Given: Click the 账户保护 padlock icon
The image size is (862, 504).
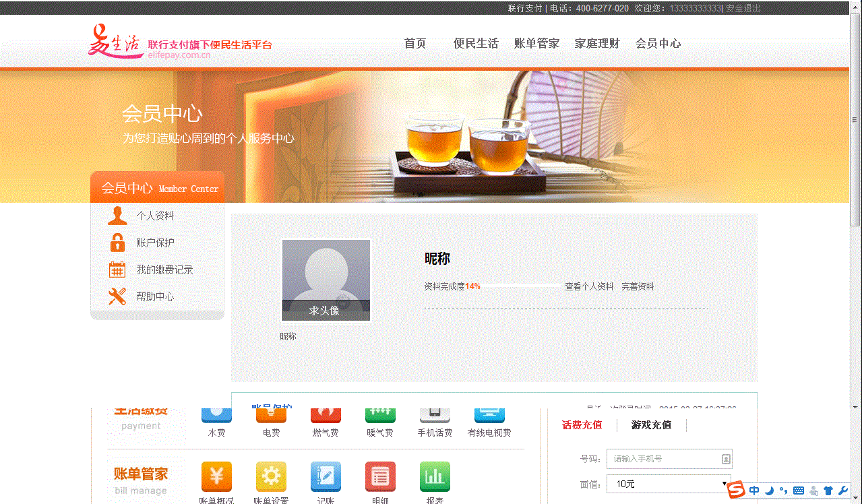Looking at the screenshot, I should coord(117,243).
